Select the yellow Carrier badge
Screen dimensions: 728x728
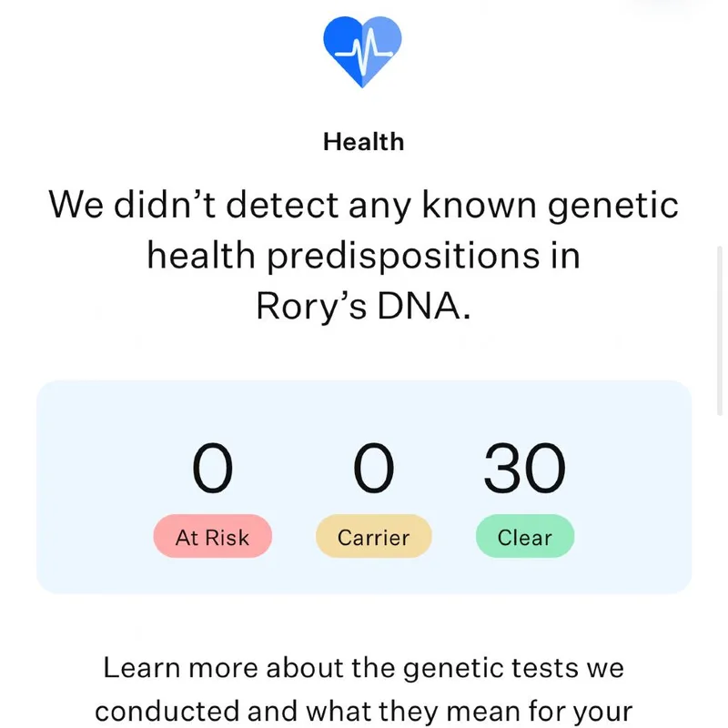coord(373,537)
